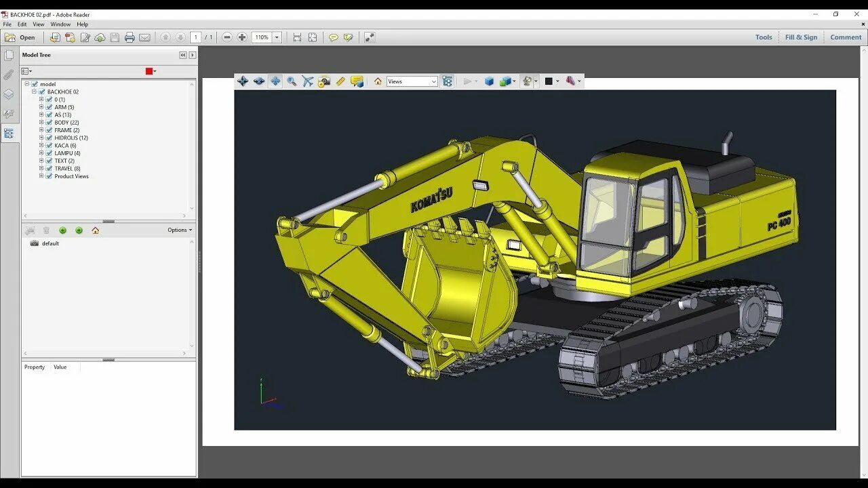Click the red highlight color swatch
The image size is (868, 488).
[x=149, y=71]
